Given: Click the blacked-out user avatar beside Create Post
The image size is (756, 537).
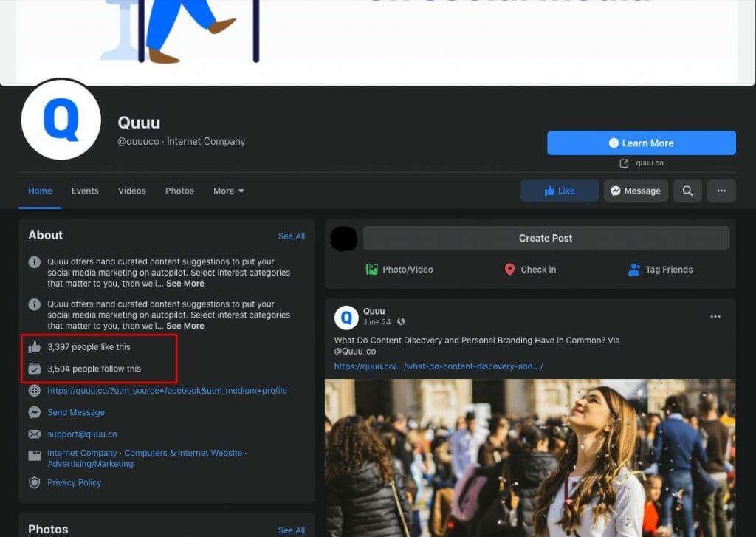Looking at the screenshot, I should click(x=344, y=239).
